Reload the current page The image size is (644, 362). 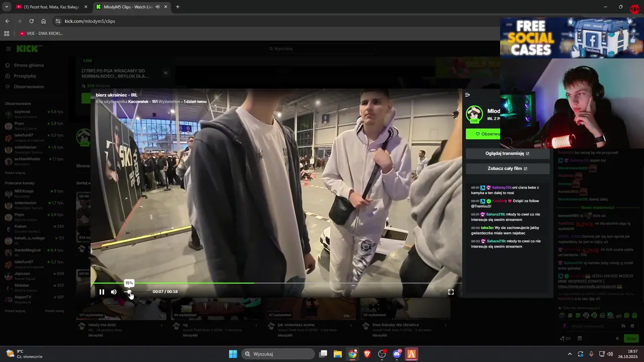pyautogui.click(x=31, y=21)
